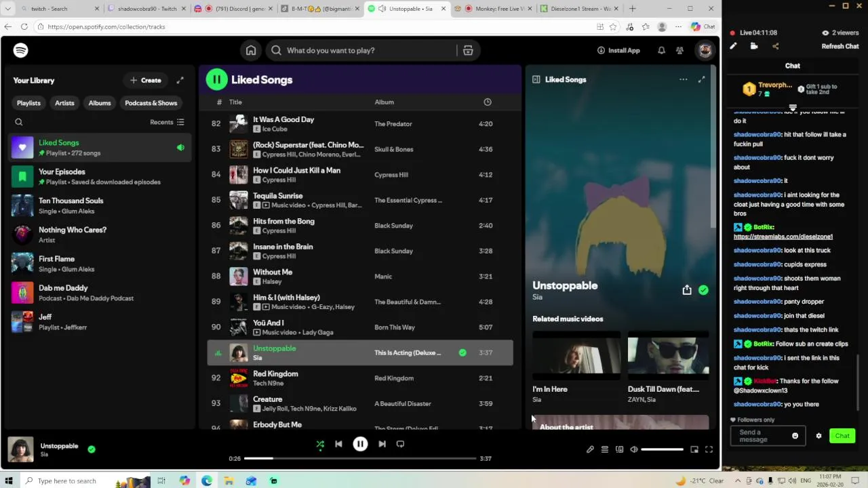Open the Connect to a device icon
This screenshot has width=868, height=488.
pyautogui.click(x=619, y=449)
